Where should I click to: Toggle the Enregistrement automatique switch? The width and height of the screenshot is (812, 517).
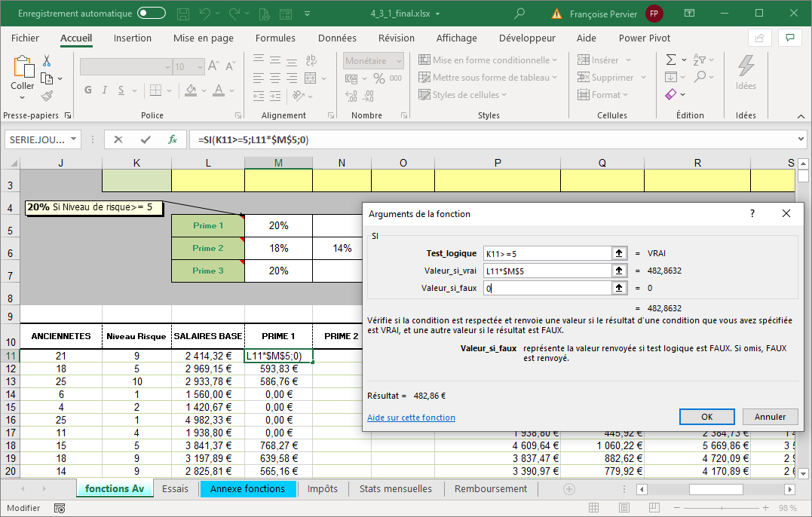pos(152,14)
